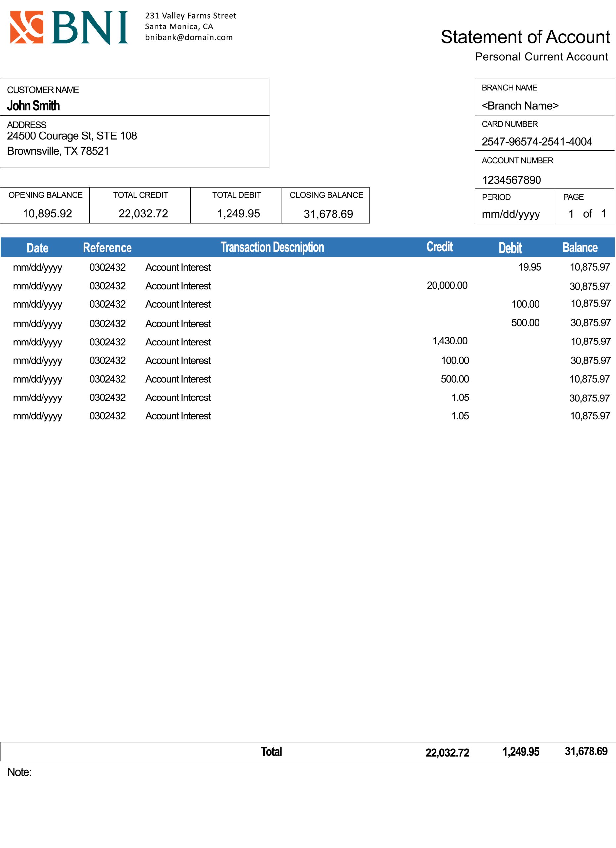Select the customer name John Smith
Screen dimensions: 616x848
tap(33, 106)
